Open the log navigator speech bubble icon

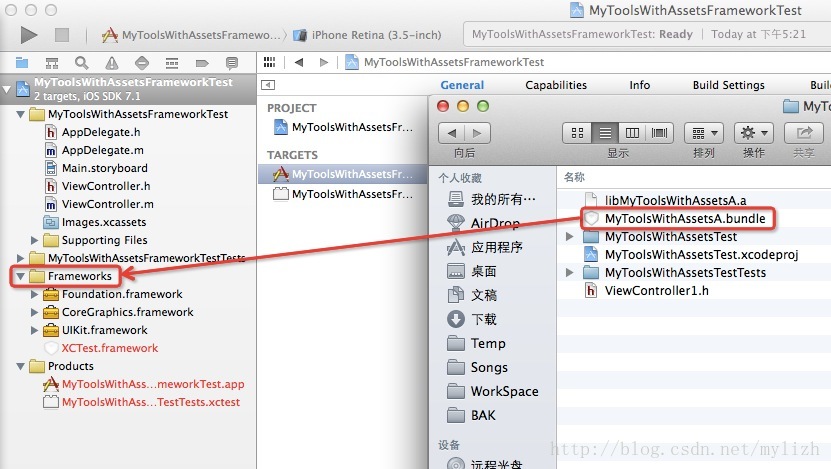[x=232, y=63]
